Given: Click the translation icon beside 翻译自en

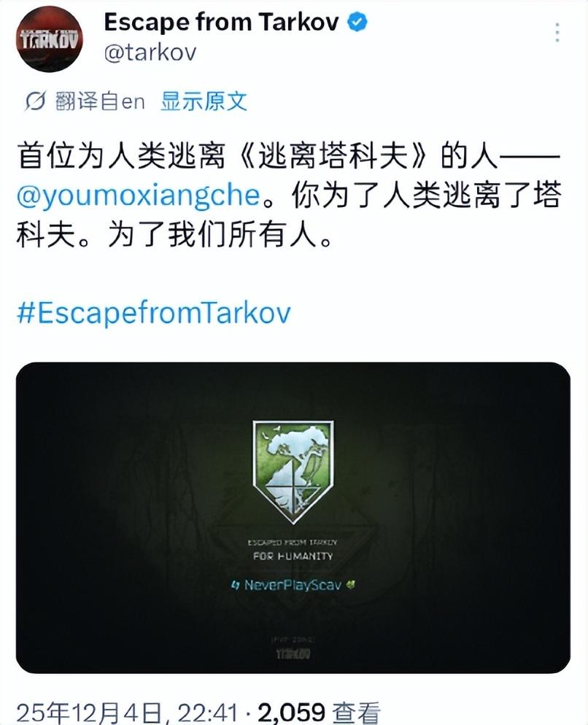Looking at the screenshot, I should [x=35, y=101].
